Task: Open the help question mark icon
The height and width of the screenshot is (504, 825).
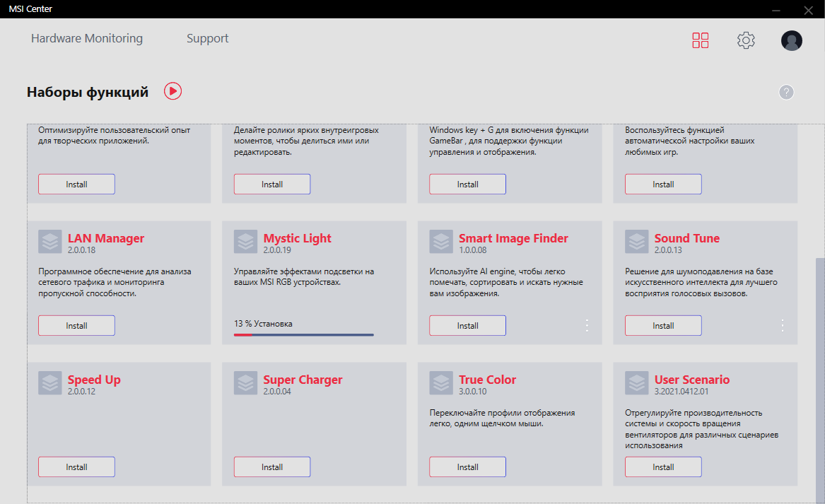Action: (786, 92)
